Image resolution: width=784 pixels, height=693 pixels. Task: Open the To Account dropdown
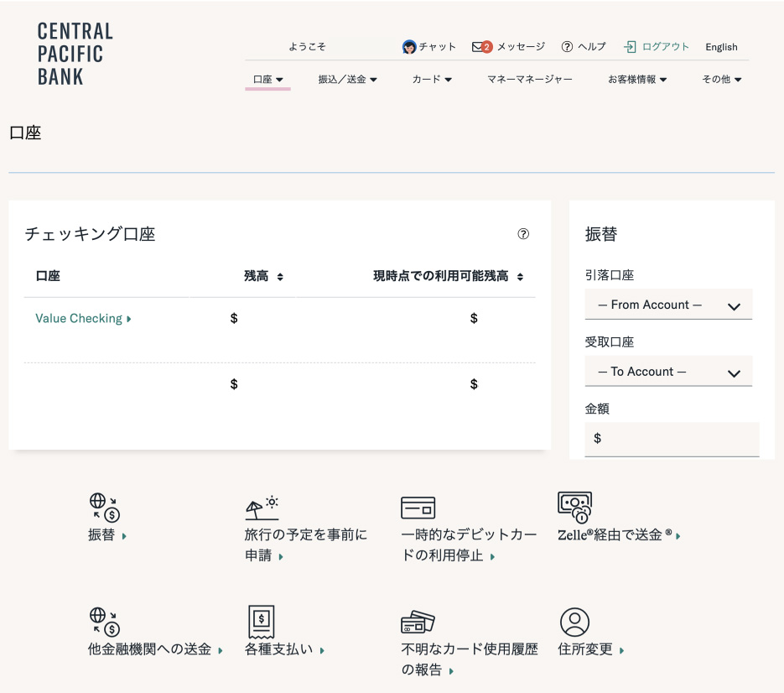(668, 372)
